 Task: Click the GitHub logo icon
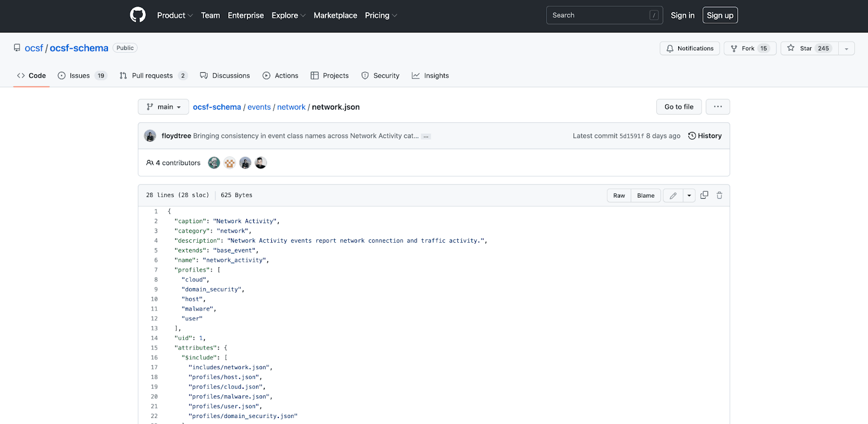[138, 15]
